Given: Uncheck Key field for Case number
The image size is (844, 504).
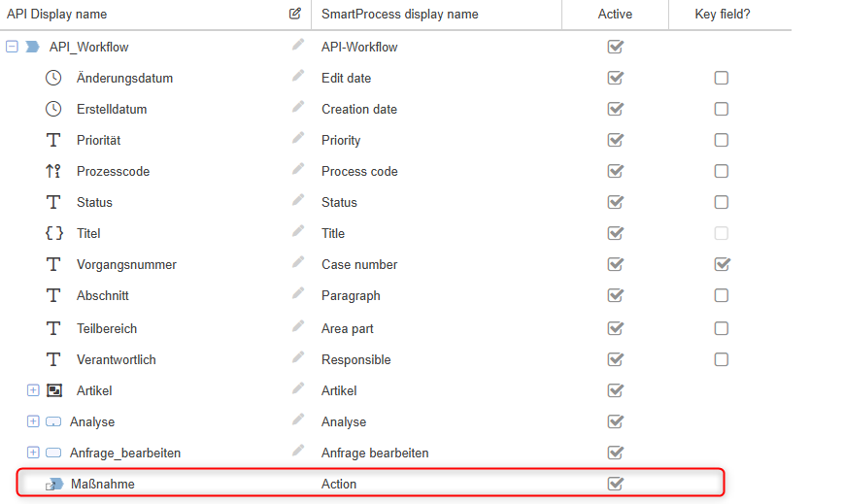Looking at the screenshot, I should point(721,264).
